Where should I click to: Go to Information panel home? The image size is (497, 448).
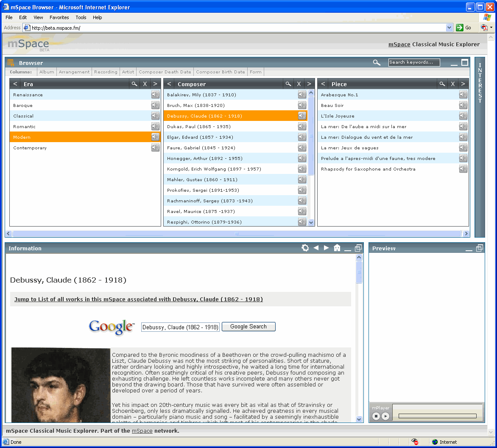(337, 248)
